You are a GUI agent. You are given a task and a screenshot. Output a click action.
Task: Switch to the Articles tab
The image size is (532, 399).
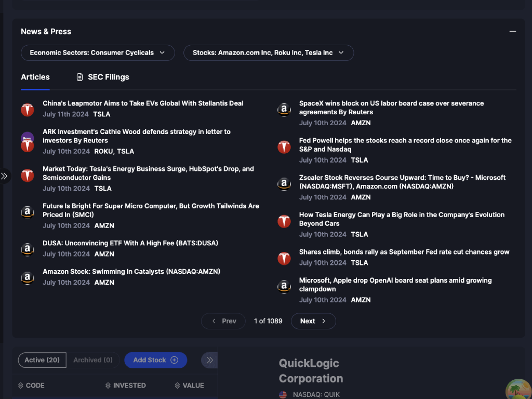(35, 77)
